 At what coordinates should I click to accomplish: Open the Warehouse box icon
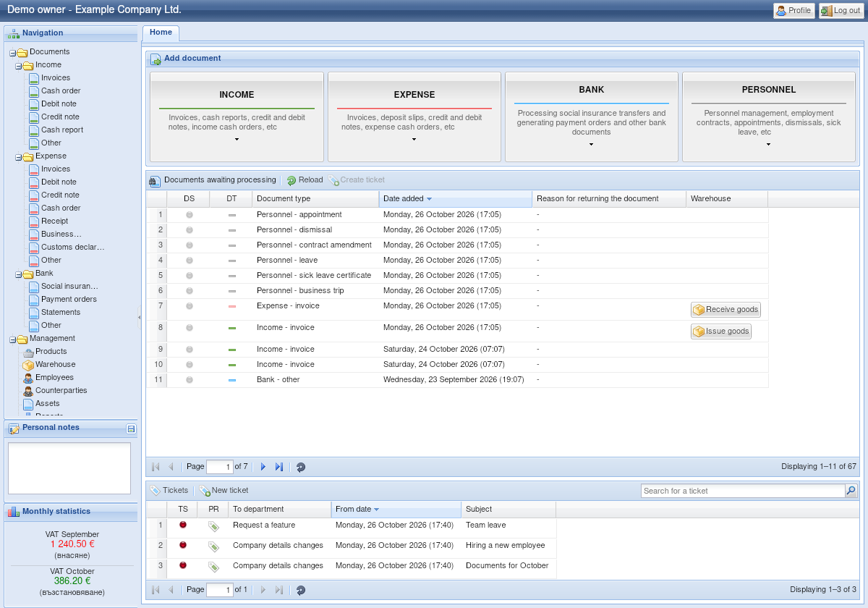[28, 365]
